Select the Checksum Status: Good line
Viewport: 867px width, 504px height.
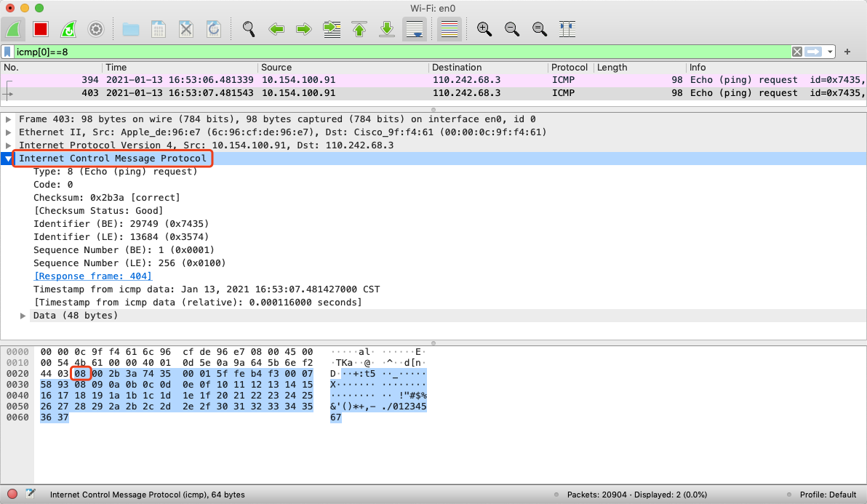click(98, 211)
